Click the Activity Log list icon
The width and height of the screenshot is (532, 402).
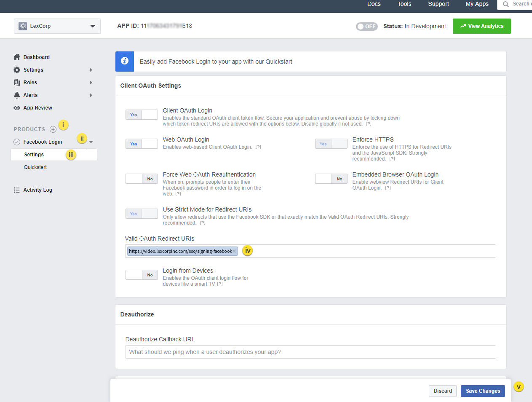17,190
